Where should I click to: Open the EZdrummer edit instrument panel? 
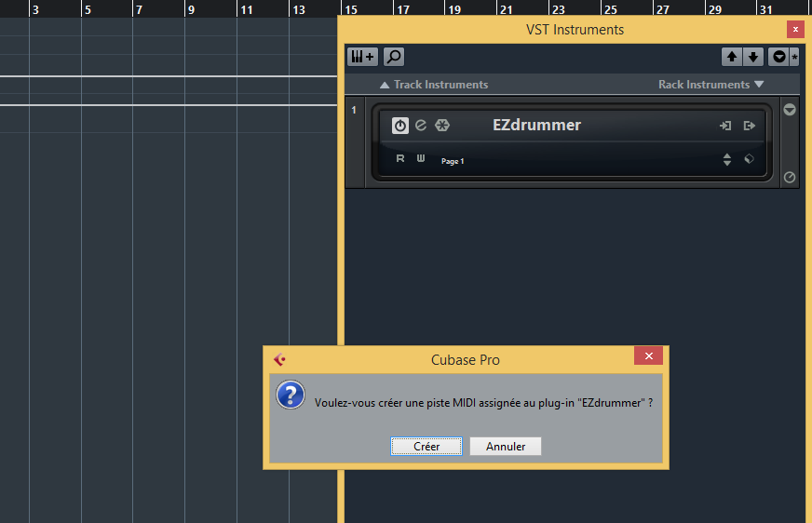421,126
